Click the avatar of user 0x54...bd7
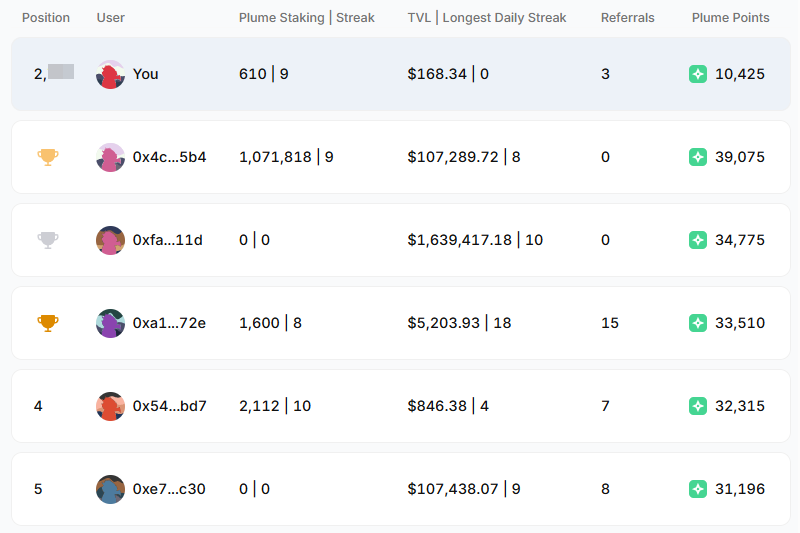 tap(110, 407)
